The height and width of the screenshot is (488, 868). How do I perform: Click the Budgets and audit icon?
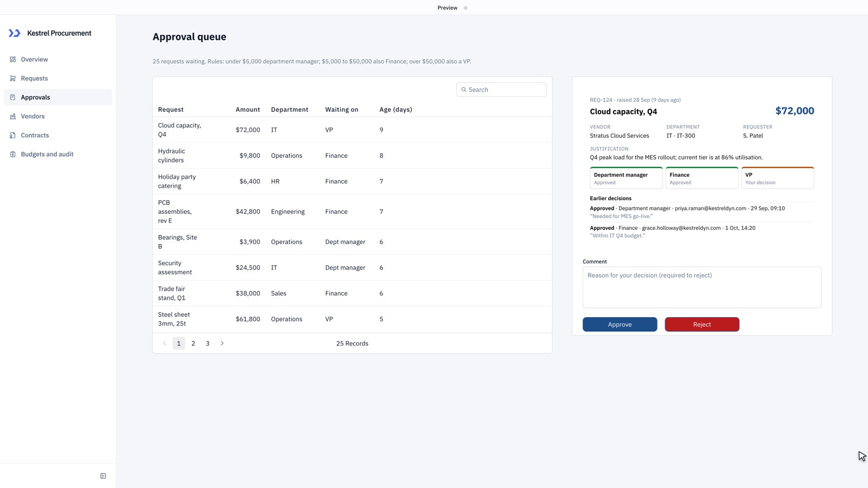click(12, 154)
